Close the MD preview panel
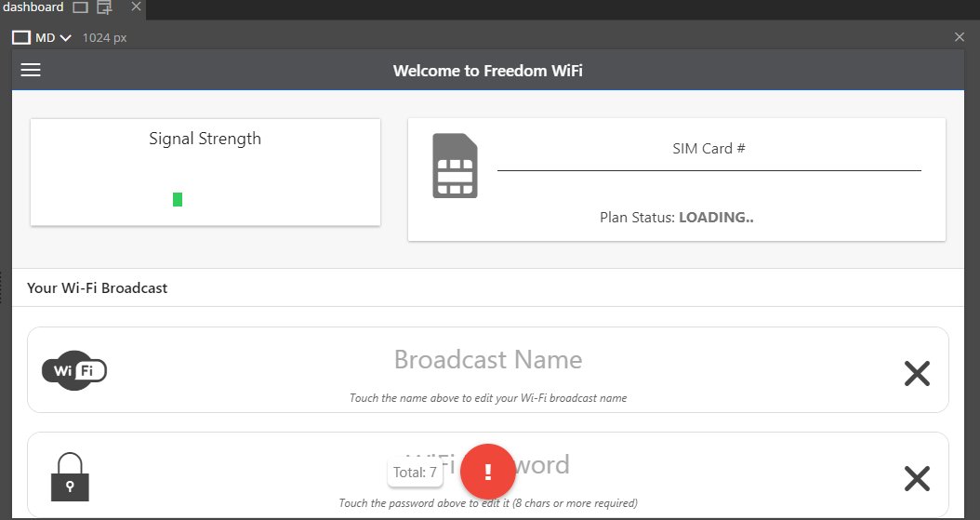Viewport: 980px width, 520px height. [960, 37]
